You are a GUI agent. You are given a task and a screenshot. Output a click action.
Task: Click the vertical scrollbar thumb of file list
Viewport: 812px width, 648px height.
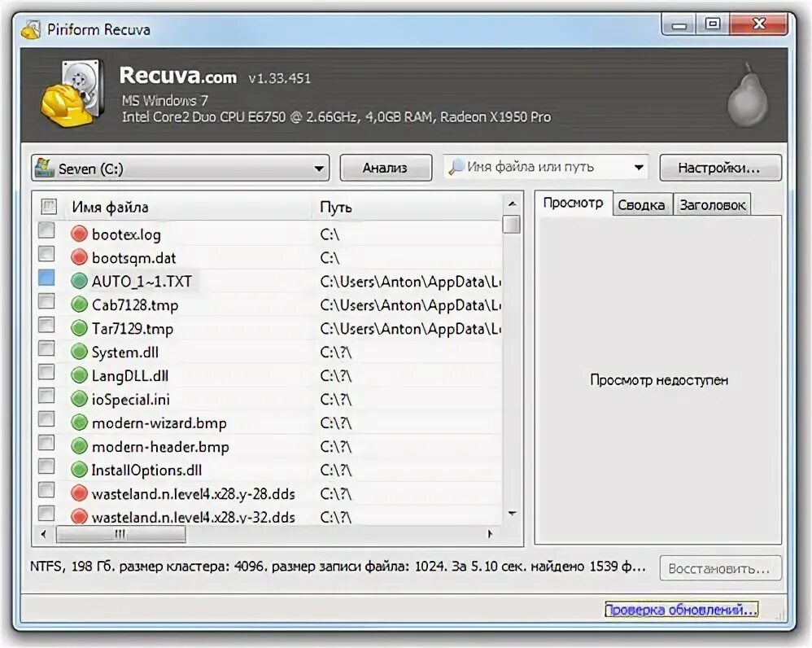[512, 225]
